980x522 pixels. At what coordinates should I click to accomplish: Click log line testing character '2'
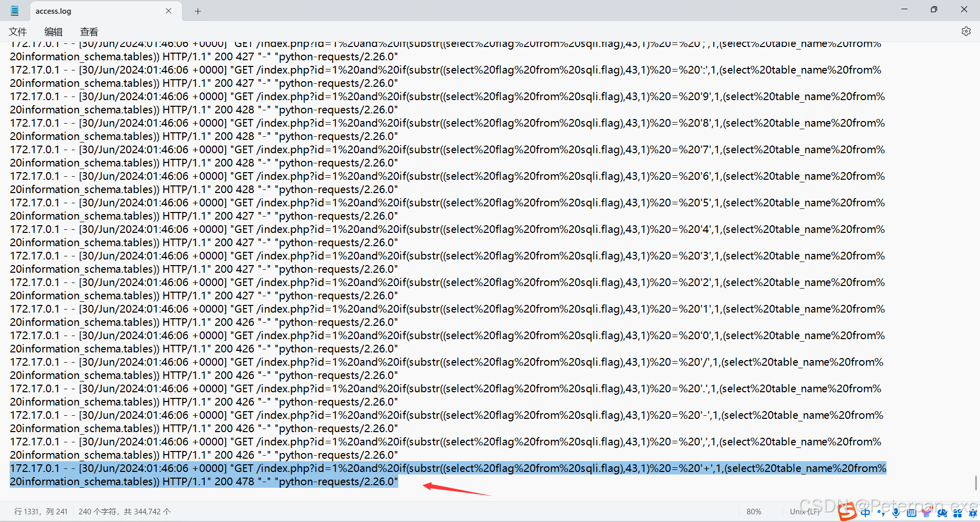(x=447, y=289)
